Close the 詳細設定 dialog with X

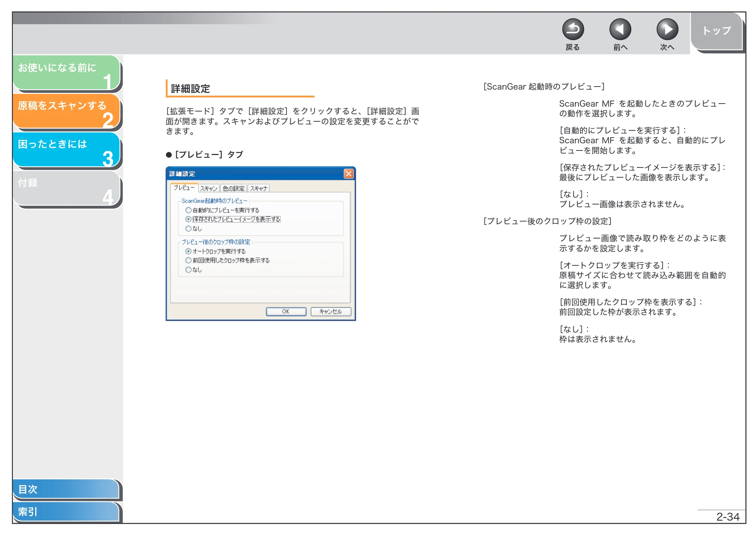pyautogui.click(x=348, y=174)
